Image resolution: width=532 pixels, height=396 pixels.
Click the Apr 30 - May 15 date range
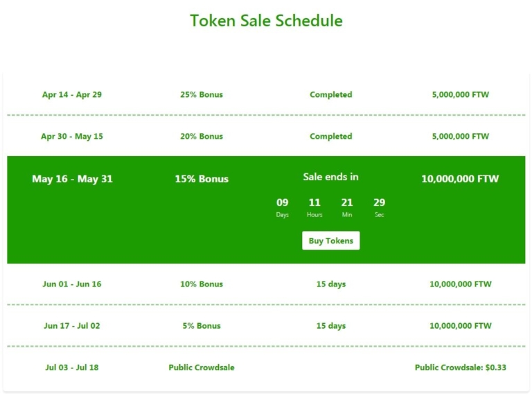coord(72,136)
